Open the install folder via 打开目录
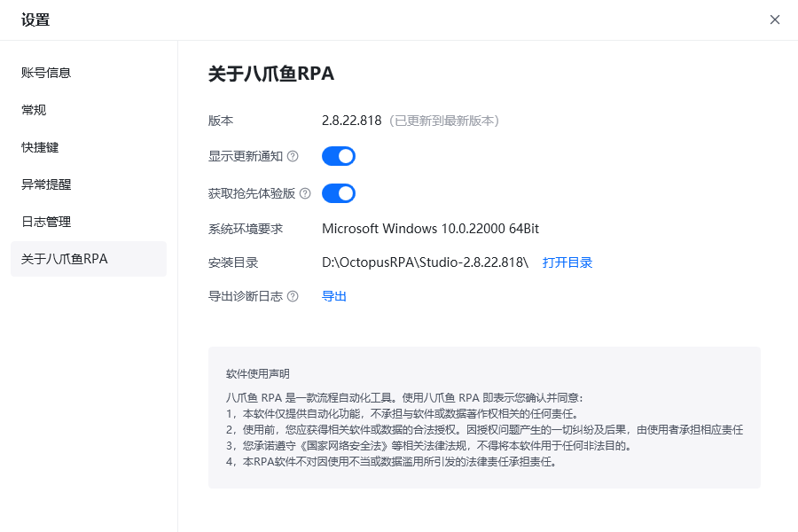Image resolution: width=798 pixels, height=532 pixels. point(567,262)
